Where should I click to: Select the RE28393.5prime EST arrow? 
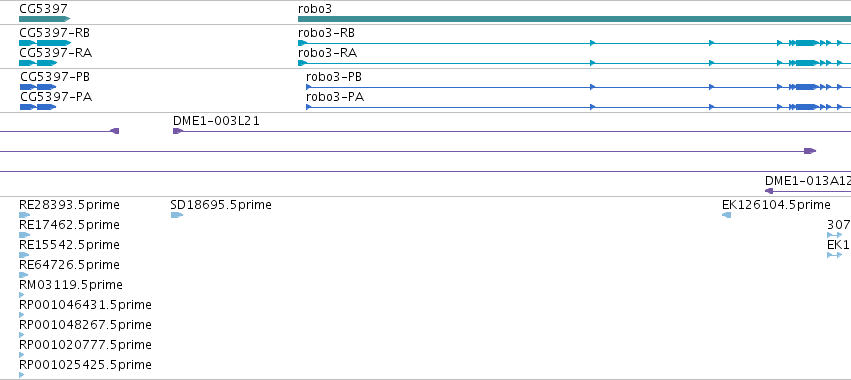tap(24, 215)
